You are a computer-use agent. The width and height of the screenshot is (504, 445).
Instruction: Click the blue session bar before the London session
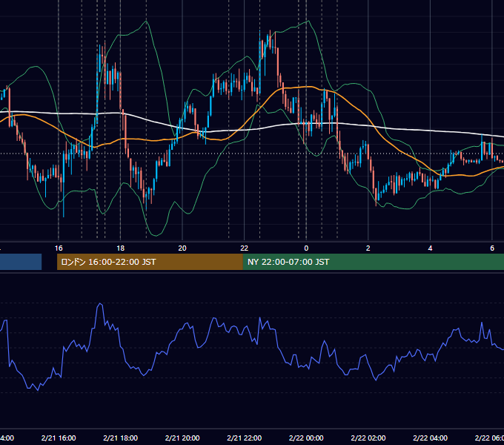click(21, 262)
